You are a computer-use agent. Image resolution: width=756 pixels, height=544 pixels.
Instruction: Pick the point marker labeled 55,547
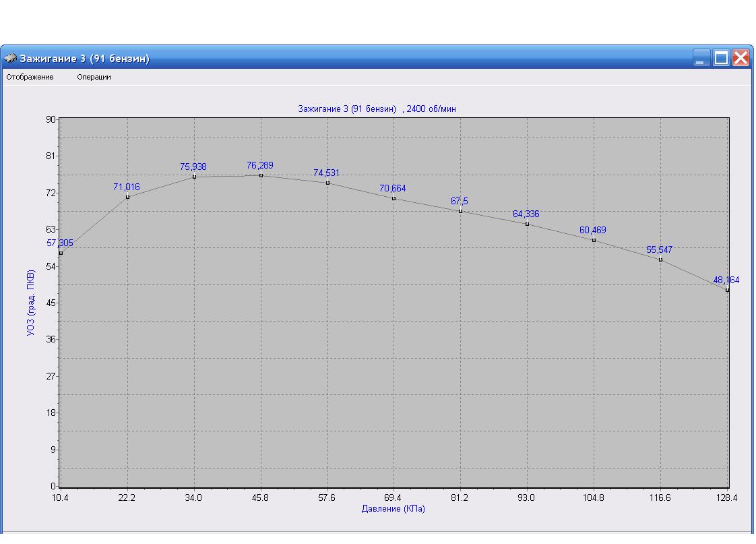tap(660, 260)
